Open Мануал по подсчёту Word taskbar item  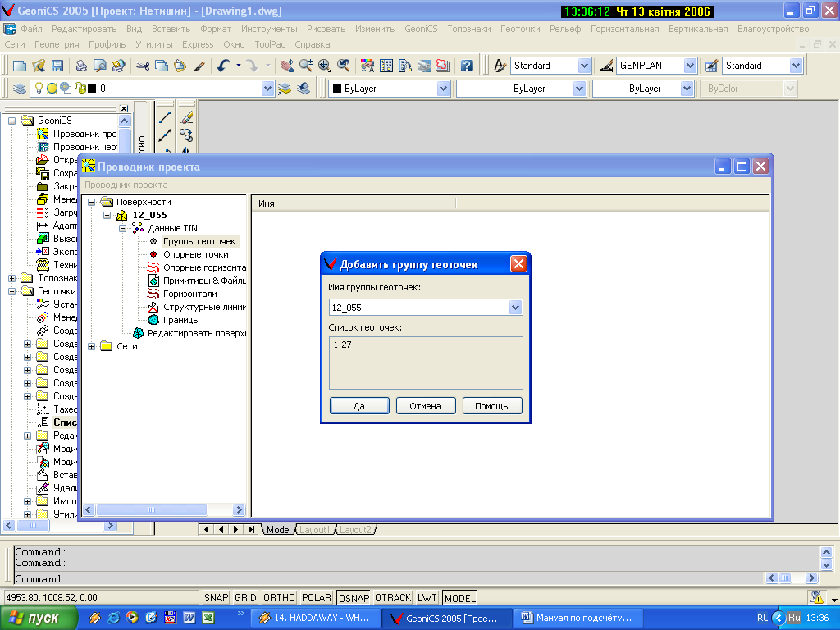coord(577,619)
